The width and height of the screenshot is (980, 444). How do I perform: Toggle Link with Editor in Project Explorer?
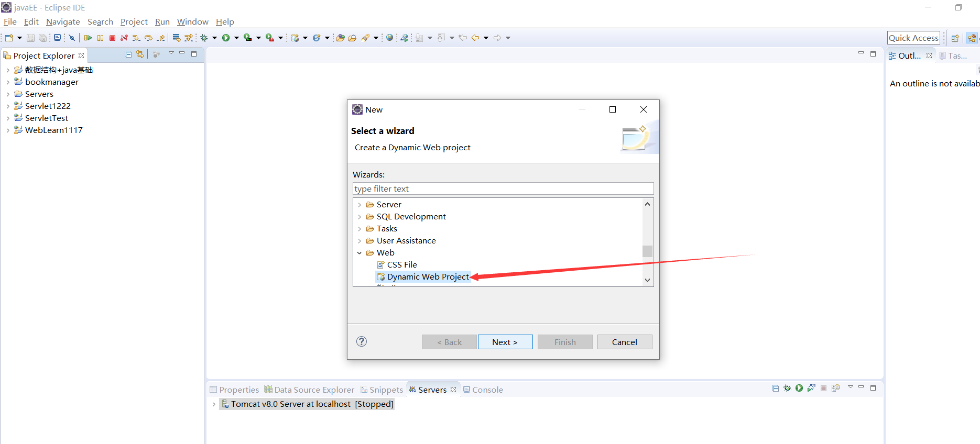140,54
